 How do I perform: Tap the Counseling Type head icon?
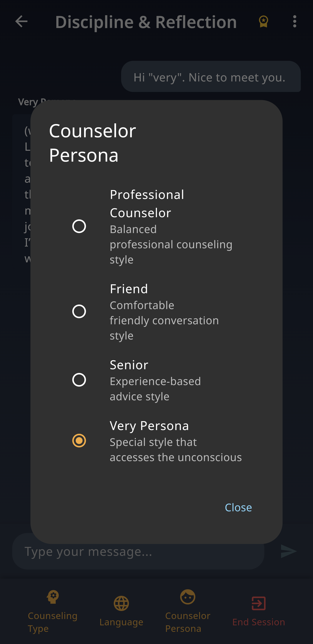click(x=53, y=597)
